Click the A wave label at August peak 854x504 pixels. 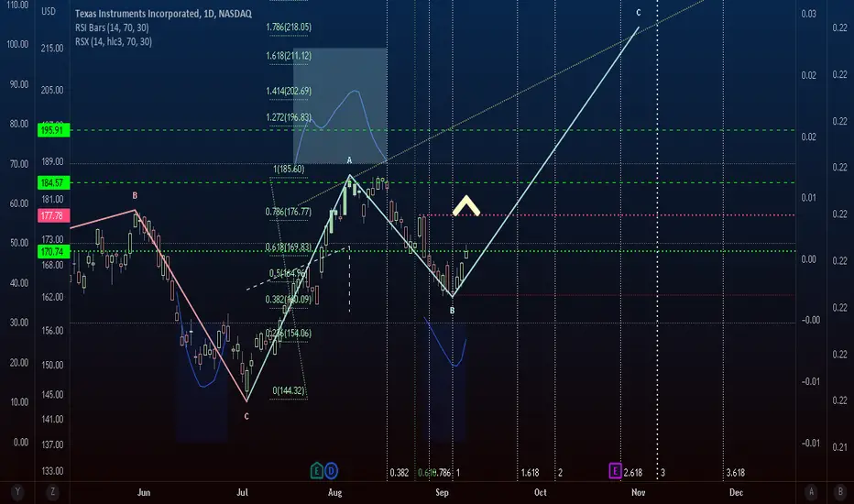350,160
